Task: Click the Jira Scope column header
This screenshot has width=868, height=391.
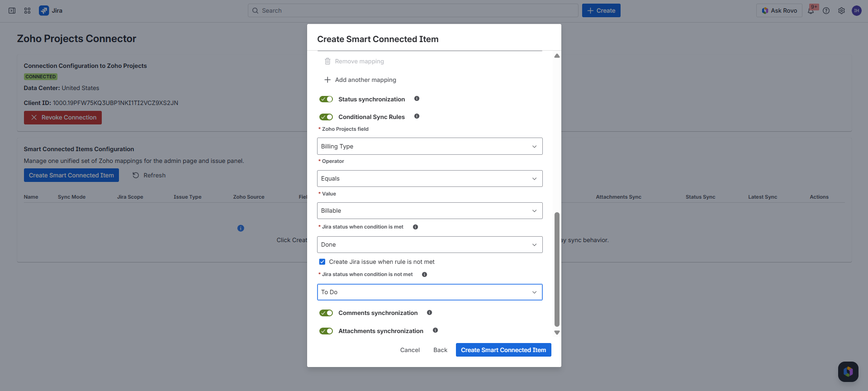Action: 130,197
